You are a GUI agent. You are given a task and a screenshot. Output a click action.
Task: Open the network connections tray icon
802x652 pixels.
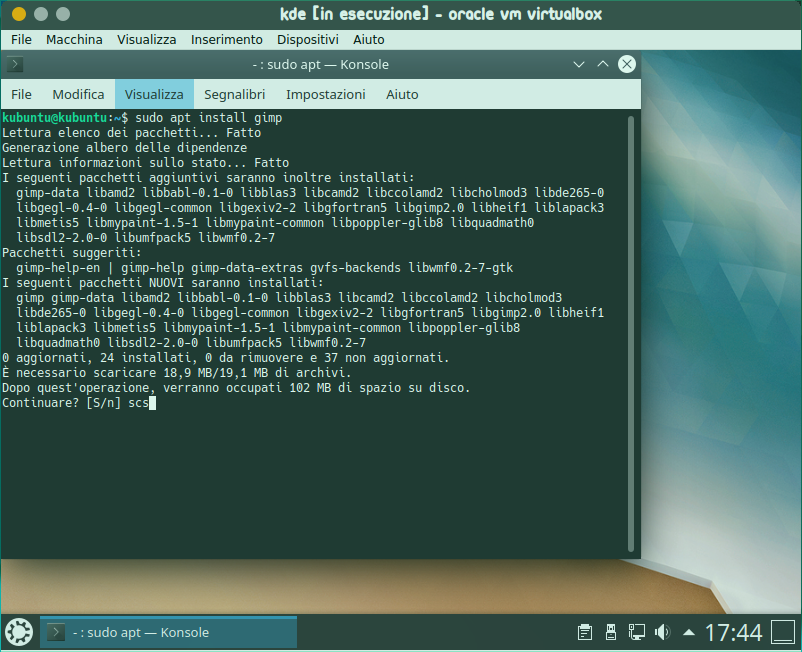(x=636, y=633)
